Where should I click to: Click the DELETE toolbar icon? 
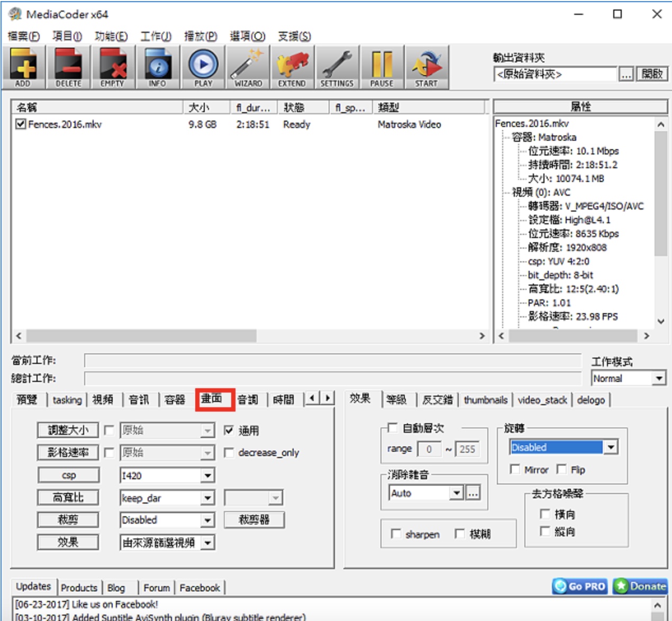pyautogui.click(x=68, y=67)
